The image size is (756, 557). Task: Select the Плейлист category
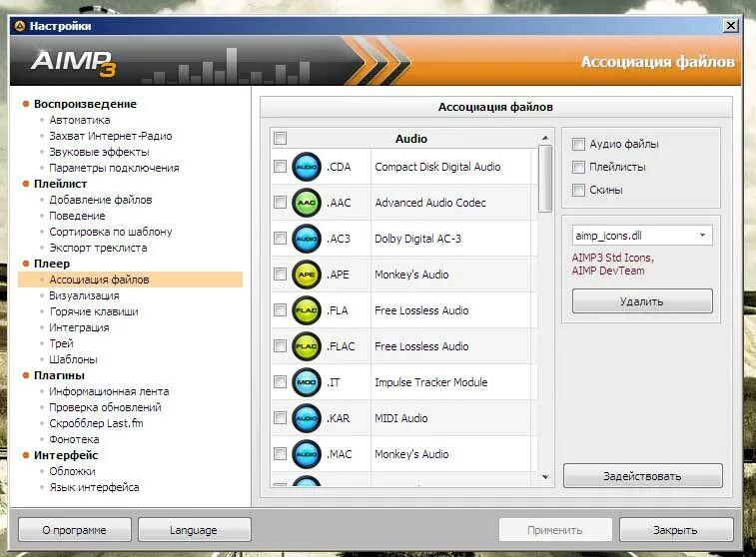(61, 184)
